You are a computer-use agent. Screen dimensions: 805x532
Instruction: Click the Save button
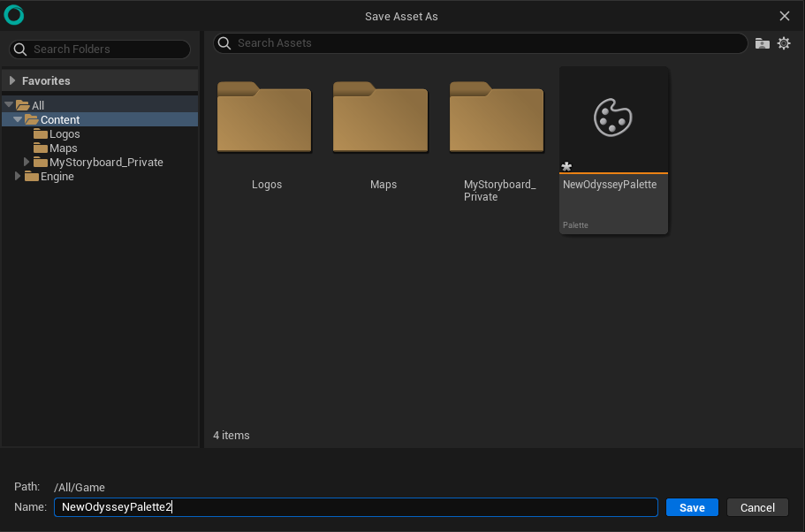pyautogui.click(x=692, y=507)
